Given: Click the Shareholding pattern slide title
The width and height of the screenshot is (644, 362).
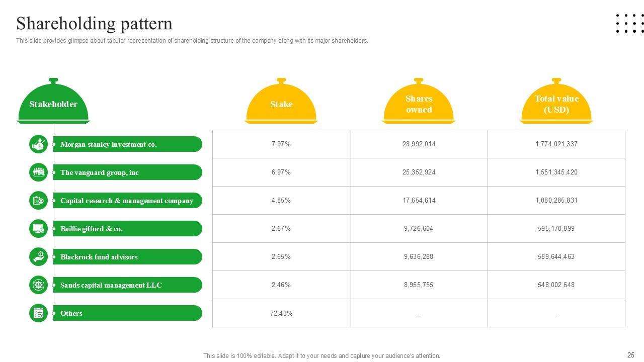Looking at the screenshot, I should click(x=95, y=24).
